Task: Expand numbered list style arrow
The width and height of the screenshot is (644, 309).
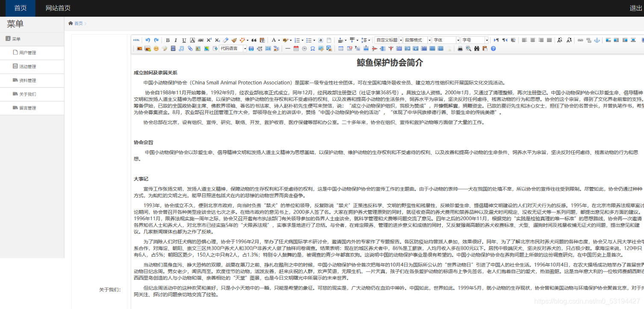Action: pos(302,40)
